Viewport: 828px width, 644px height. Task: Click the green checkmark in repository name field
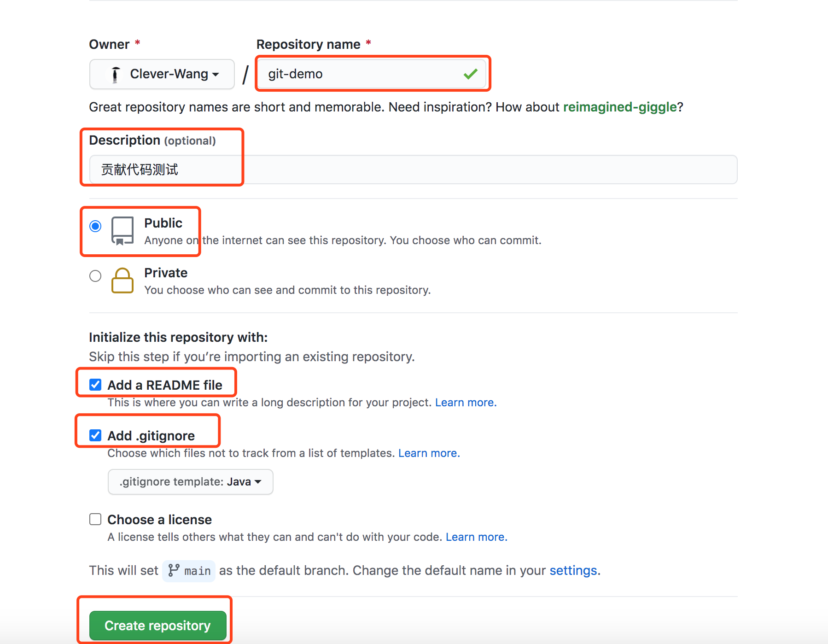tap(471, 74)
